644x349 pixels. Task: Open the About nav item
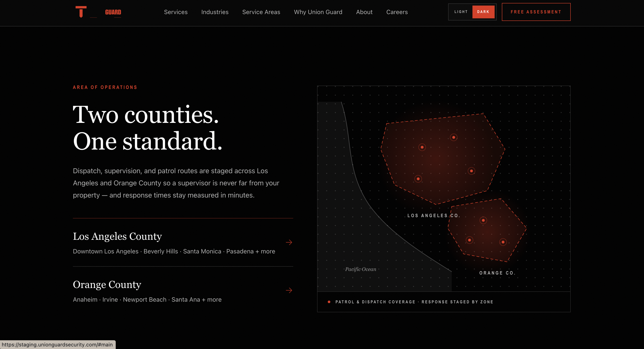click(364, 12)
